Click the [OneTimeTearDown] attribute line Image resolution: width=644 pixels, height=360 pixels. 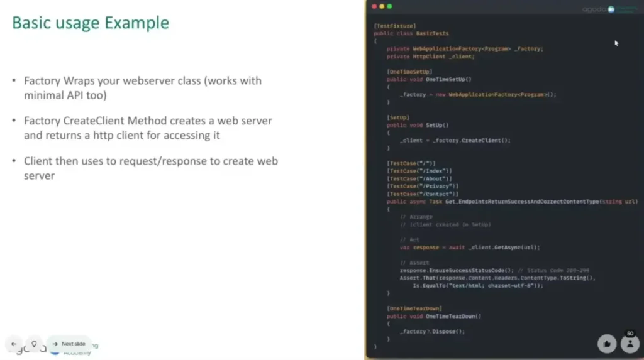(x=414, y=308)
